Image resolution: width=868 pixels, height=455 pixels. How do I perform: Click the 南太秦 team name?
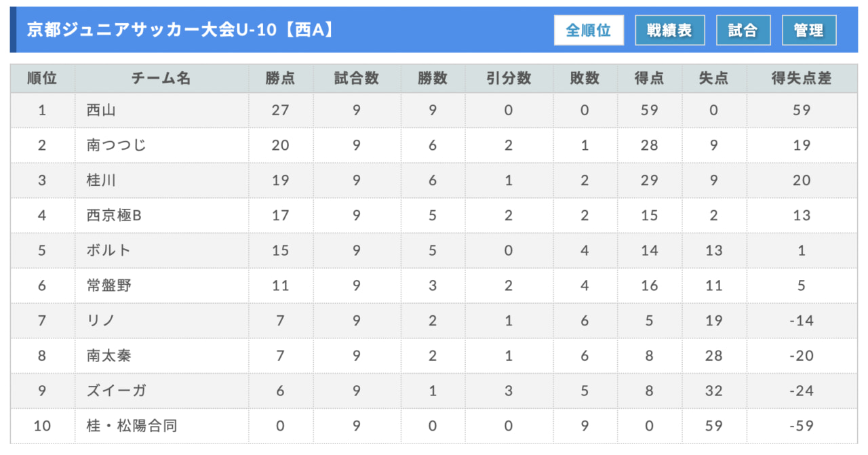(x=109, y=356)
